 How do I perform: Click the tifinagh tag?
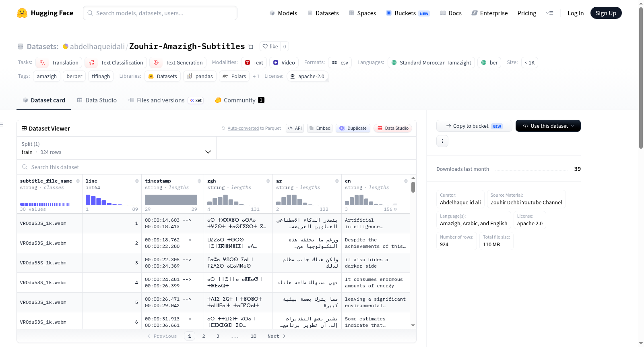click(x=101, y=76)
